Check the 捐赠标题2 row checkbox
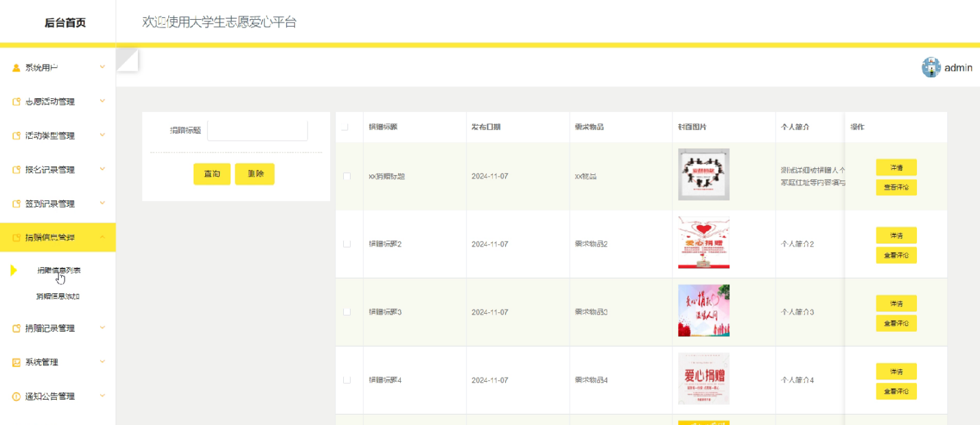Screen dimensions: 980x425 [347, 244]
